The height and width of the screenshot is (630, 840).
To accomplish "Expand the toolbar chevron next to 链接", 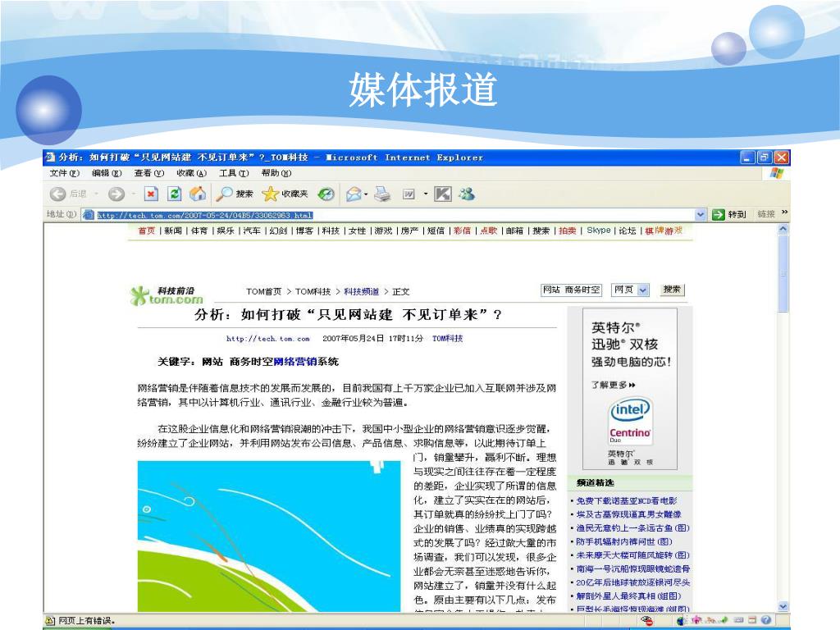I will (x=785, y=212).
